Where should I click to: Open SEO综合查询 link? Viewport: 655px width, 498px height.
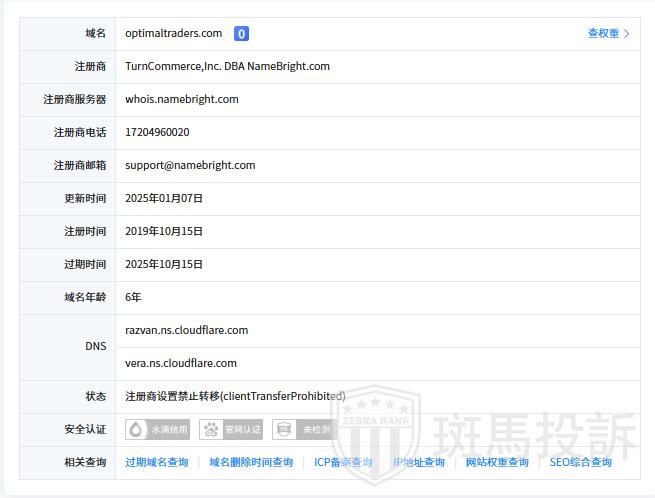click(x=580, y=463)
